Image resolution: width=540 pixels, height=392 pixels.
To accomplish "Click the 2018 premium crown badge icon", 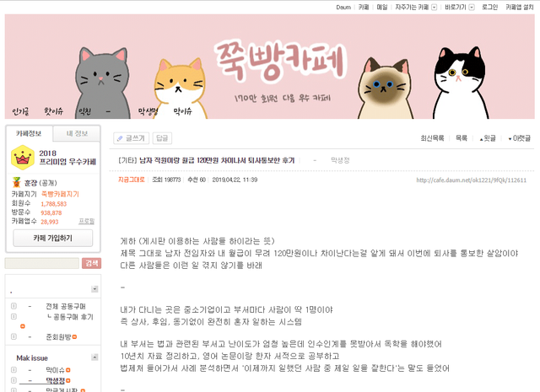I will [23, 158].
